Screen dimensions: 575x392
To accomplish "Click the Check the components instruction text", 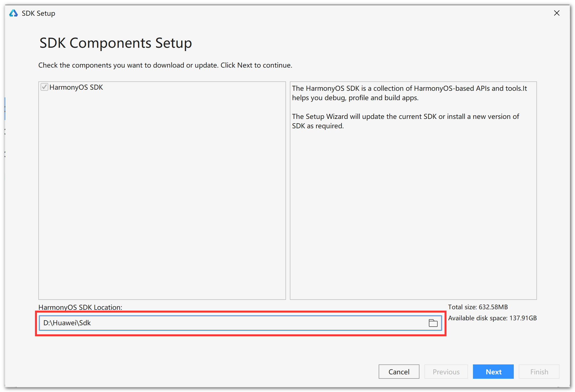I will (165, 65).
